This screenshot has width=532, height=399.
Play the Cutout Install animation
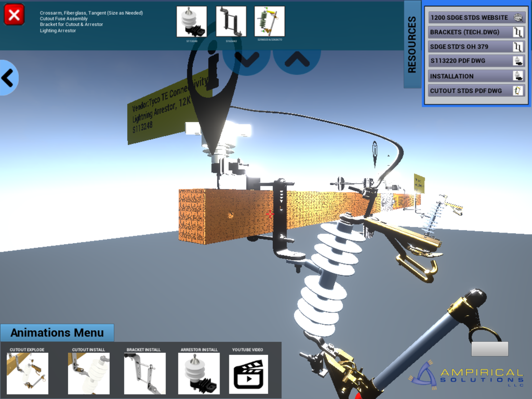pyautogui.click(x=89, y=373)
